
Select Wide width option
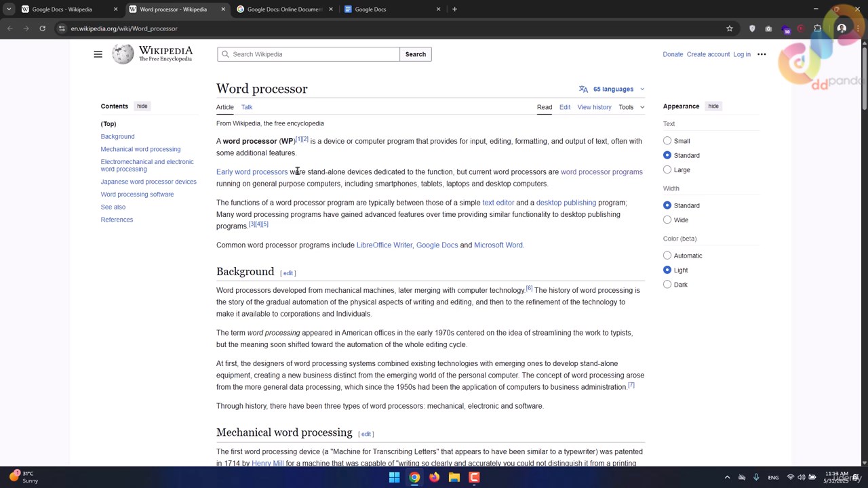pyautogui.click(x=667, y=220)
